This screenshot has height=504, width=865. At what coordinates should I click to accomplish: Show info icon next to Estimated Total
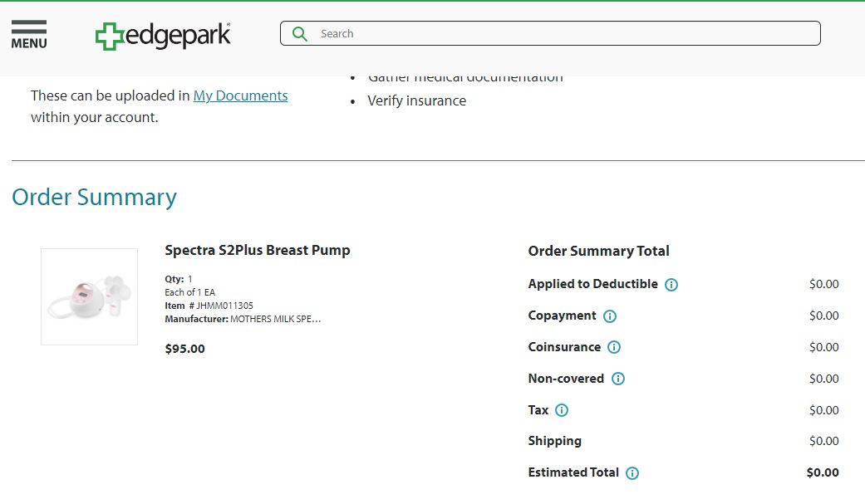tap(632, 473)
